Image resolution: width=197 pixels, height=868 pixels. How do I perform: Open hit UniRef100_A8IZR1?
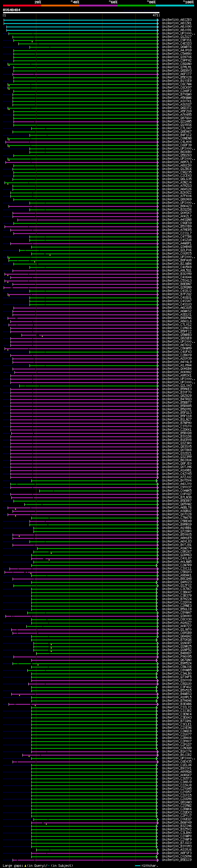177,23
